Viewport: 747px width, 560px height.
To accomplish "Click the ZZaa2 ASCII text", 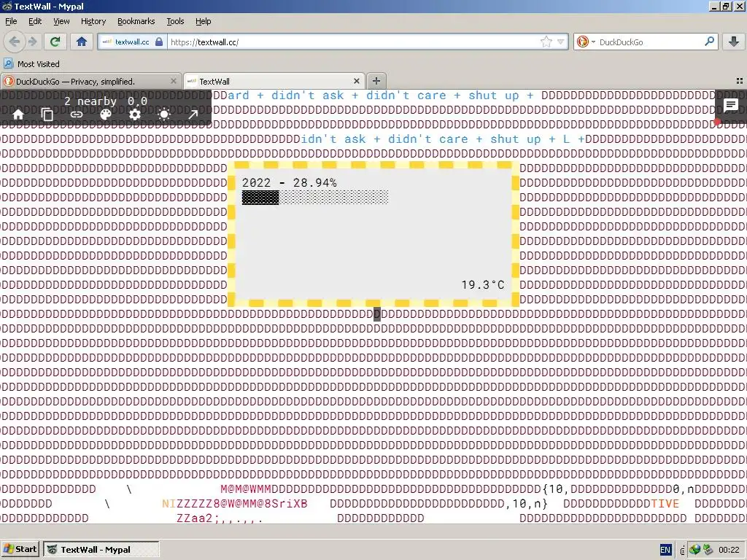I will 194,518.
